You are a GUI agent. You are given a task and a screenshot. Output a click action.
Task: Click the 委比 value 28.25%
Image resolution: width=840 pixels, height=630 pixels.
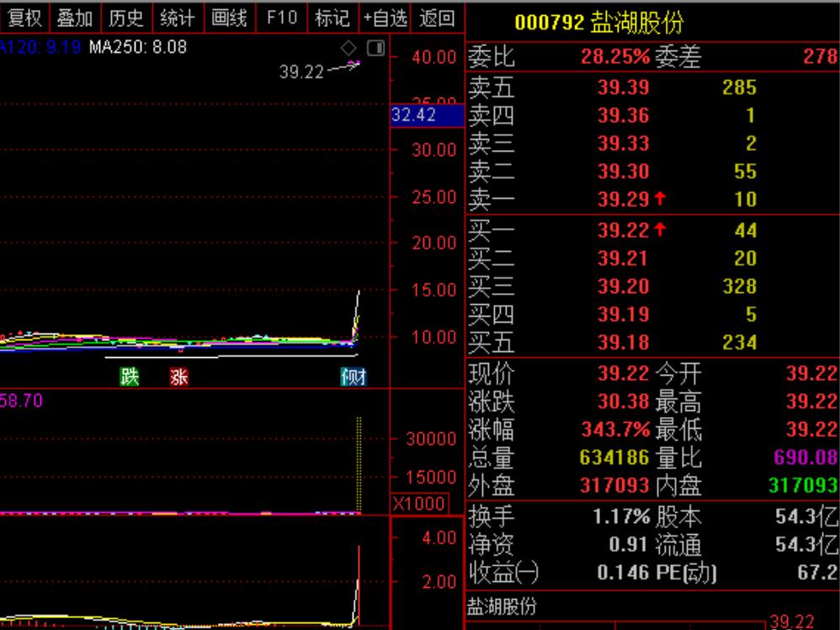point(615,56)
